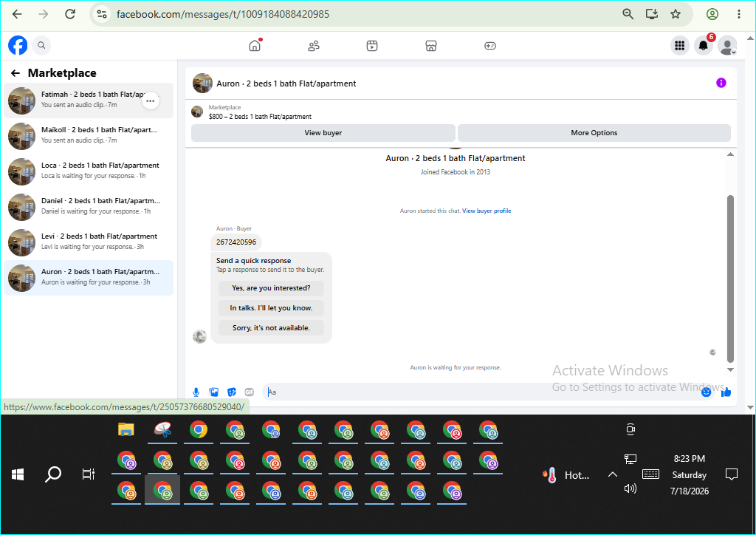The width and height of the screenshot is (756, 535).
Task: Open the account profile menu
Action: 727,46
